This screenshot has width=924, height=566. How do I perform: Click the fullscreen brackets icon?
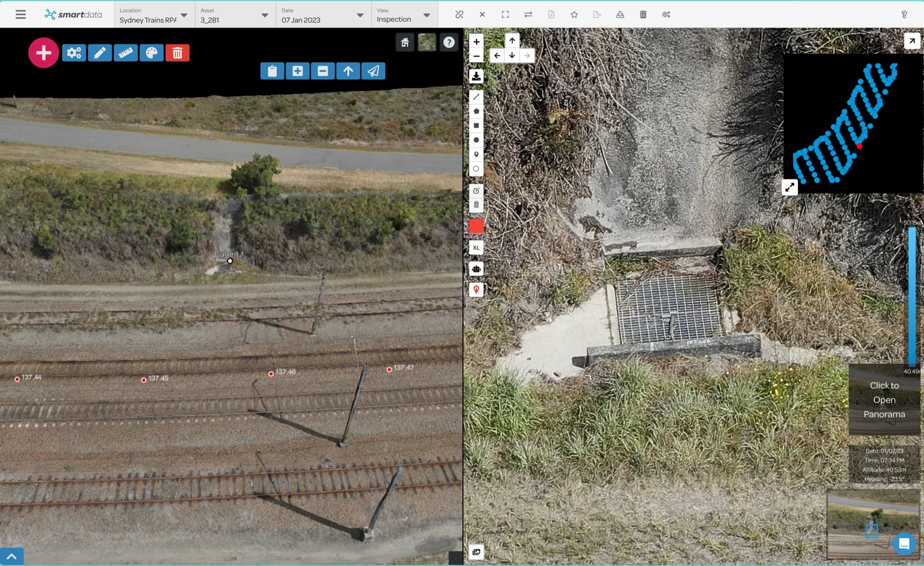coord(505,14)
